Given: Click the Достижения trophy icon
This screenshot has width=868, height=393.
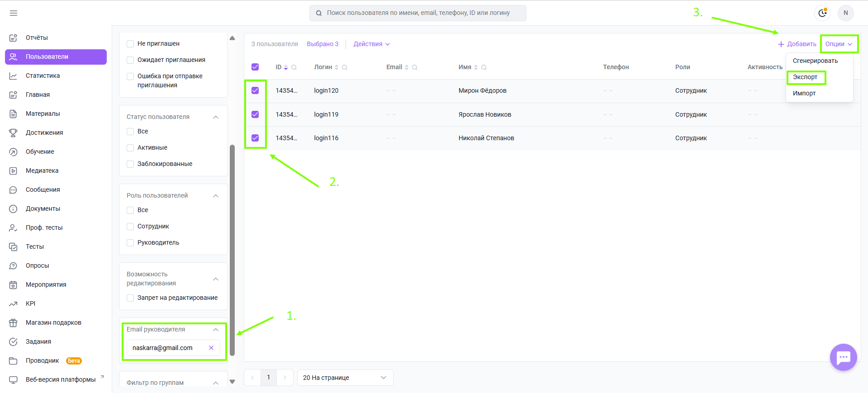Looking at the screenshot, I should pos(13,133).
